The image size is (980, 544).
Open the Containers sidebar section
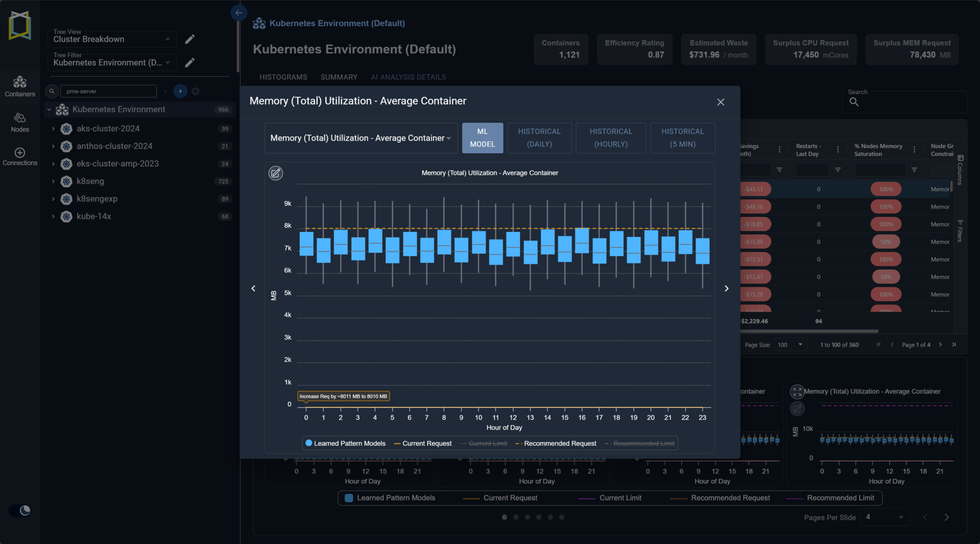(x=20, y=86)
